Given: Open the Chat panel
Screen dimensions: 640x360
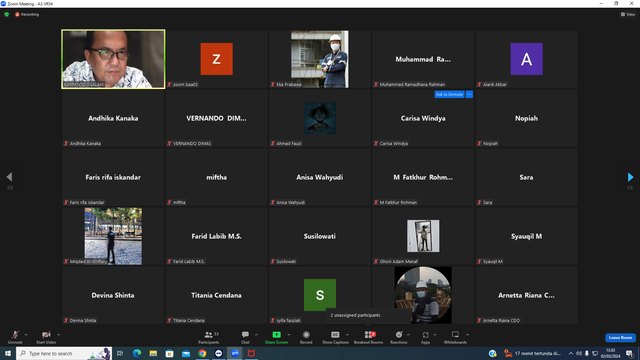Looking at the screenshot, I should coord(245,337).
